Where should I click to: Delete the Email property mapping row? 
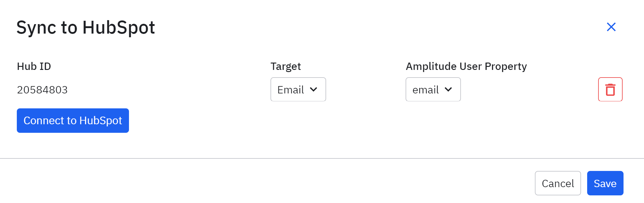click(610, 89)
